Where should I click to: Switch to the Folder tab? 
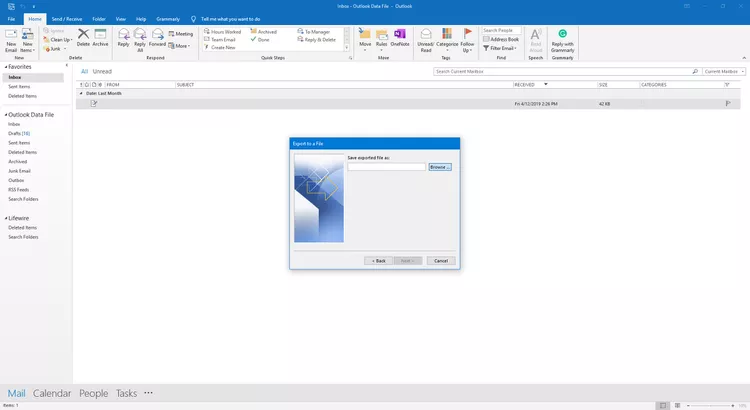pyautogui.click(x=99, y=19)
